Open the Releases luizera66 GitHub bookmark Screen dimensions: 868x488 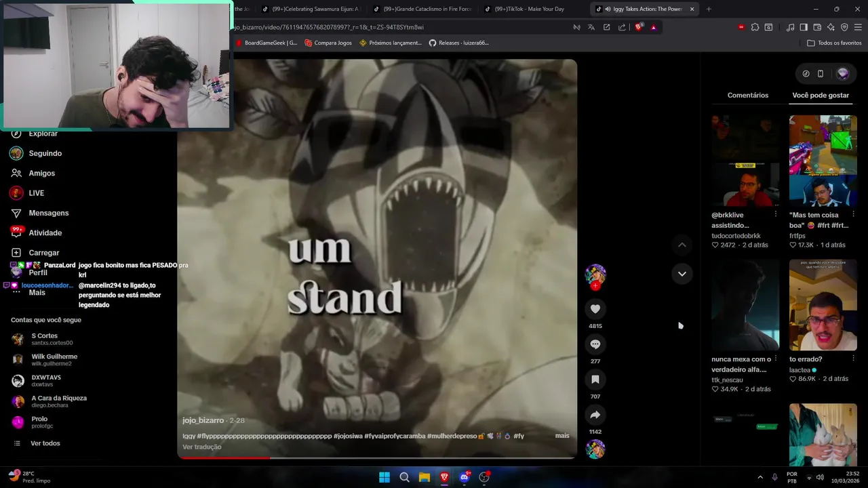pyautogui.click(x=458, y=43)
